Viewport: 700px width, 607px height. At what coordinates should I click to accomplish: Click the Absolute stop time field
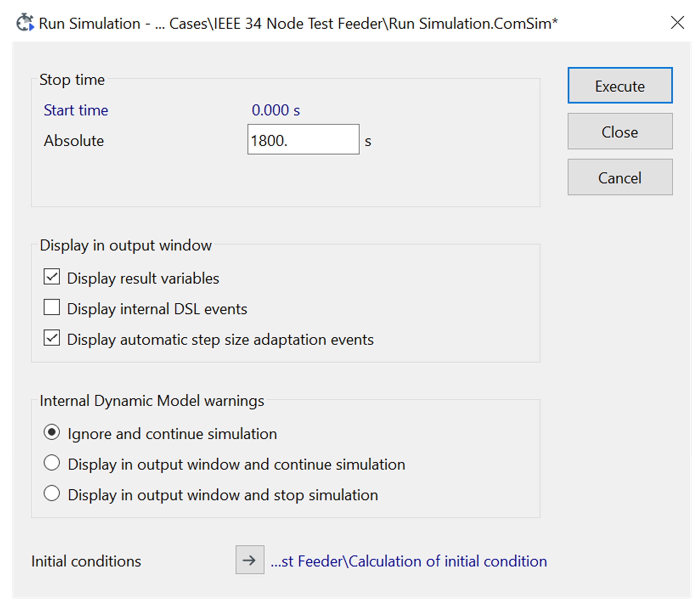click(x=303, y=140)
